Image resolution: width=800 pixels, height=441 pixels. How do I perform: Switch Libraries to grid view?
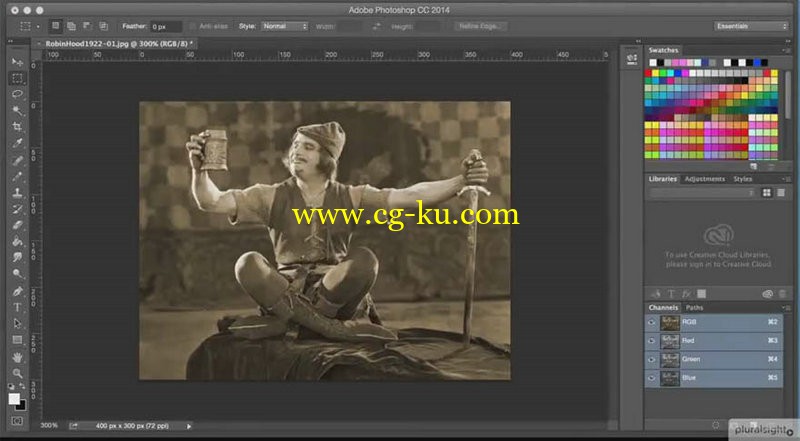point(766,192)
